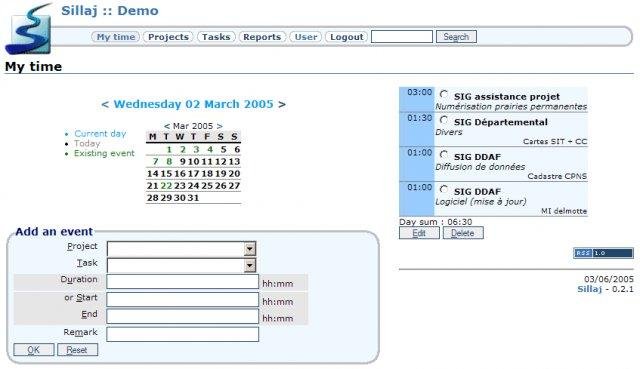Open the User menu

click(x=306, y=37)
